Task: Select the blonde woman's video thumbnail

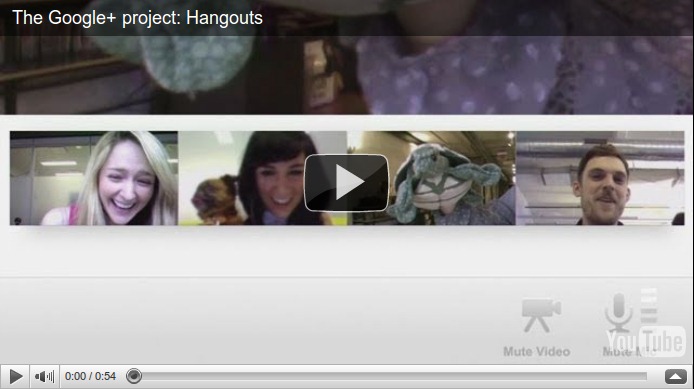Action: coord(94,178)
